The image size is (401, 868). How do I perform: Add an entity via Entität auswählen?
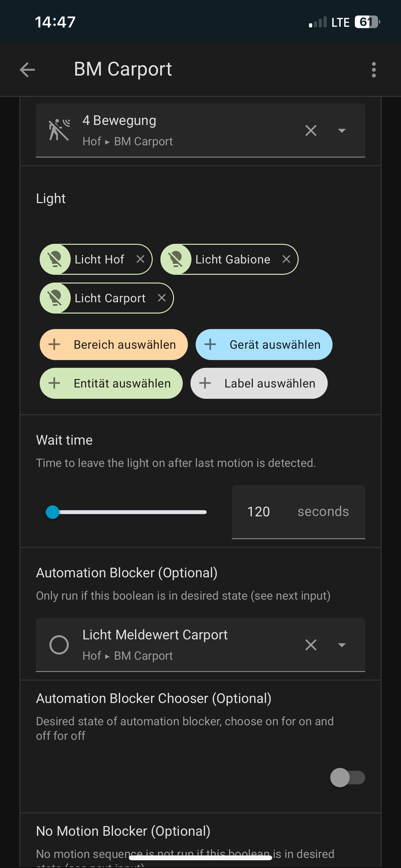pos(111,383)
